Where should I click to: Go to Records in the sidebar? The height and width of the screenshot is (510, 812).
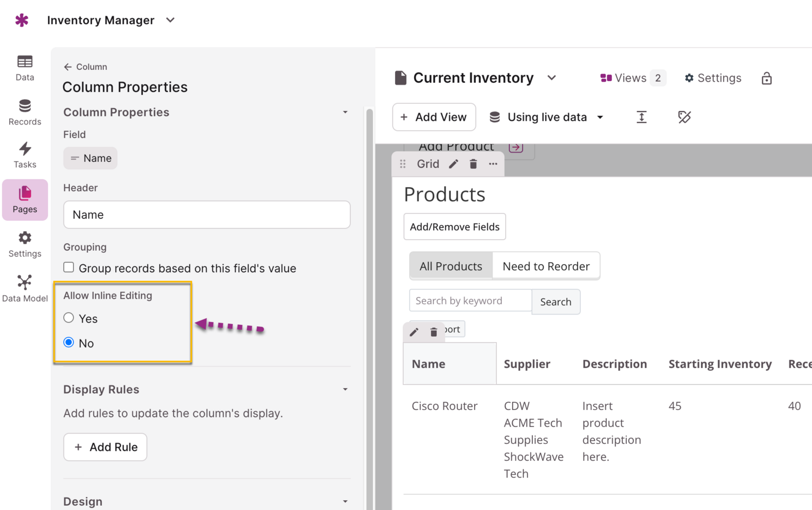tap(25, 113)
